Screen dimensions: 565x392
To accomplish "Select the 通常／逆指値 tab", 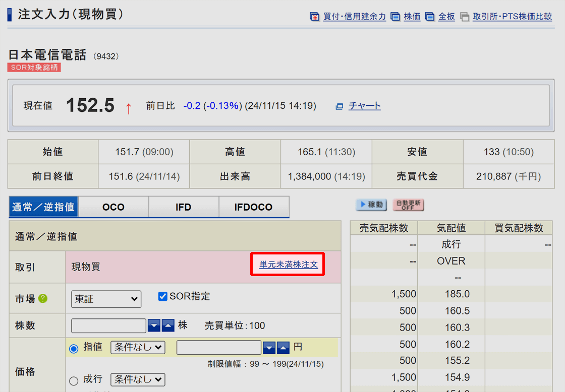I will coord(43,207).
